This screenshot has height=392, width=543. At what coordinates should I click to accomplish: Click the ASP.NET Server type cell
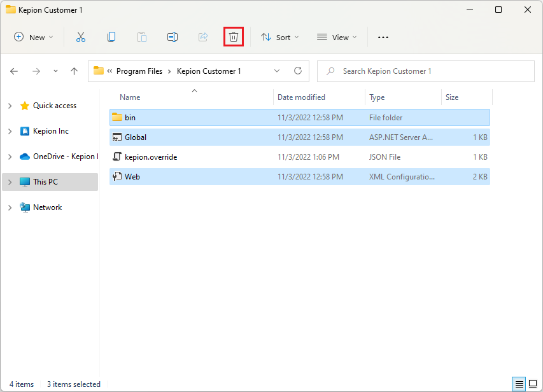coord(400,137)
